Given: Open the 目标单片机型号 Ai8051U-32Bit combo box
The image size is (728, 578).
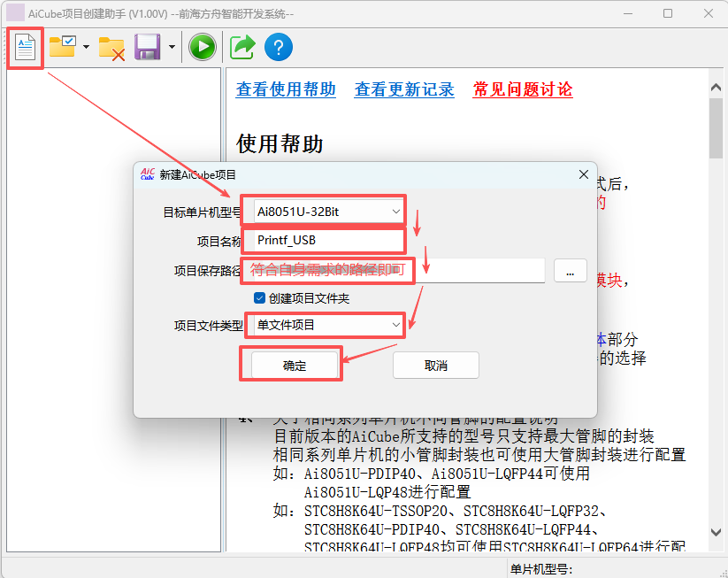Looking at the screenshot, I should [329, 212].
